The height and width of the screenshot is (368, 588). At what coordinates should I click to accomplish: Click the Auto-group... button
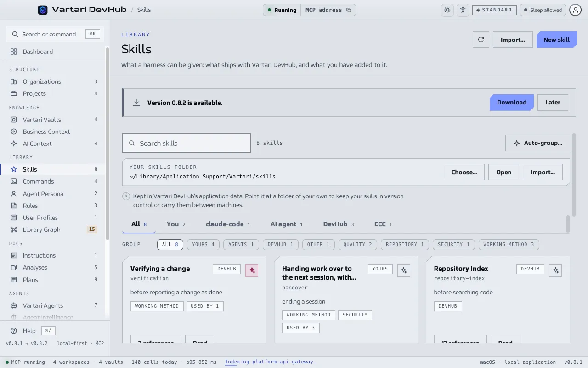point(537,143)
